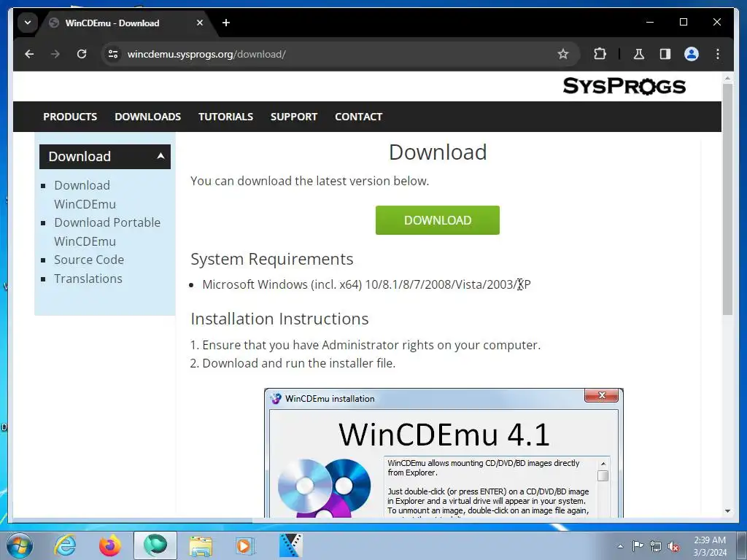747x560 pixels.
Task: Select the WinCDEmu - Download tab
Action: click(x=126, y=23)
